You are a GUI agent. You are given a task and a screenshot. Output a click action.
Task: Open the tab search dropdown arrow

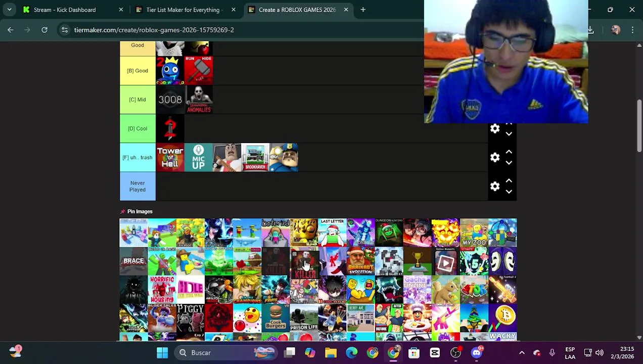(x=9, y=10)
